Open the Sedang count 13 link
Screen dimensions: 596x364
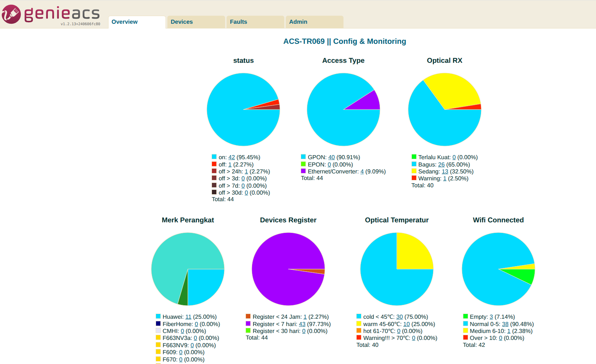[x=445, y=172]
